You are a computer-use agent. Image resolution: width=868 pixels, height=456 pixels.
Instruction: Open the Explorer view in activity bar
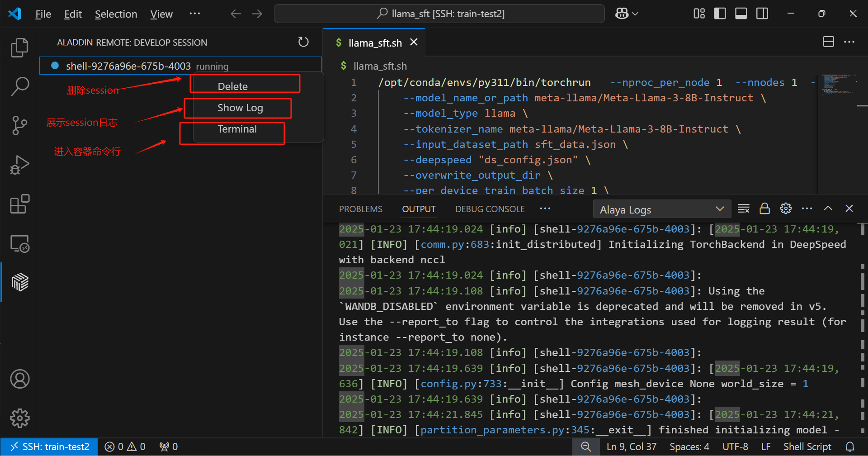click(19, 47)
